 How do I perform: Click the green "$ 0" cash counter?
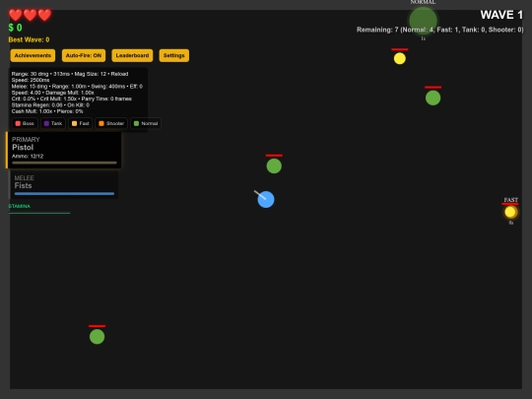(x=15, y=28)
